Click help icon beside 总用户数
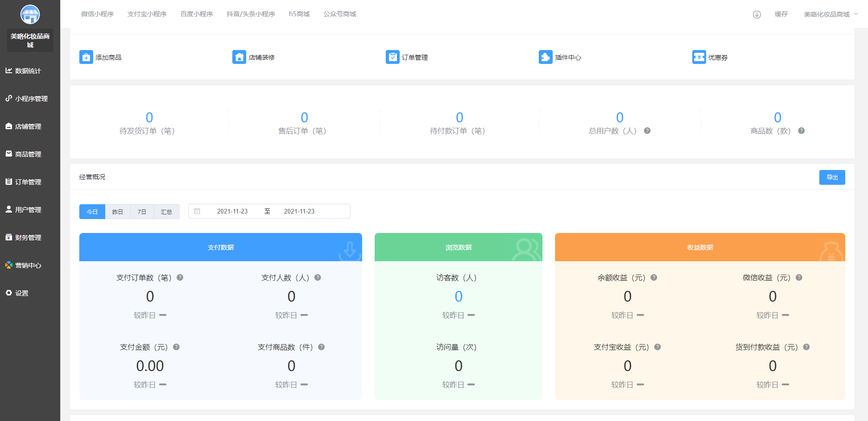This screenshot has width=868, height=421. coord(647,131)
